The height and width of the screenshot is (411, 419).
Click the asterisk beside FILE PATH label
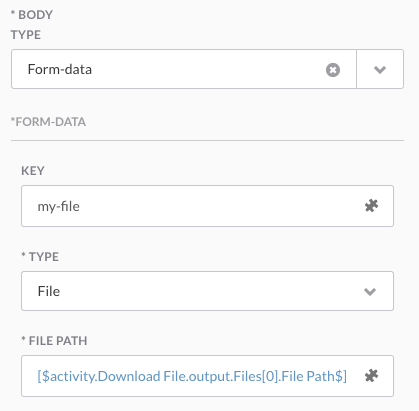(x=23, y=339)
